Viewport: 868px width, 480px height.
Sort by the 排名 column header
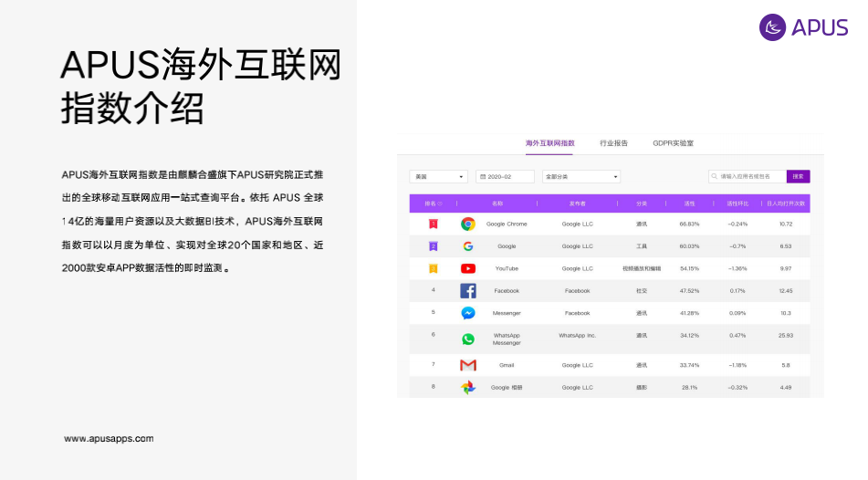(x=433, y=203)
